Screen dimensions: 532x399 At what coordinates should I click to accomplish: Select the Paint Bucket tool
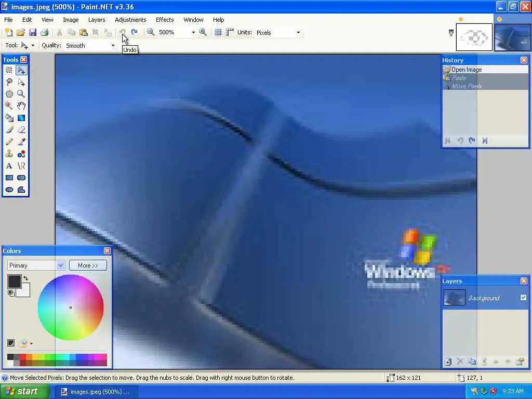(9, 118)
